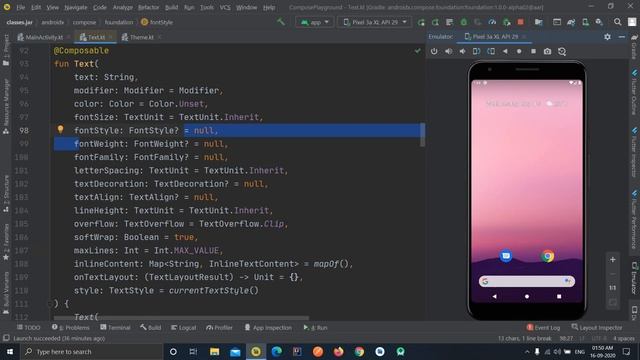Click the Messages app icon on emulator screen
640x360 pixels.
coord(506,256)
